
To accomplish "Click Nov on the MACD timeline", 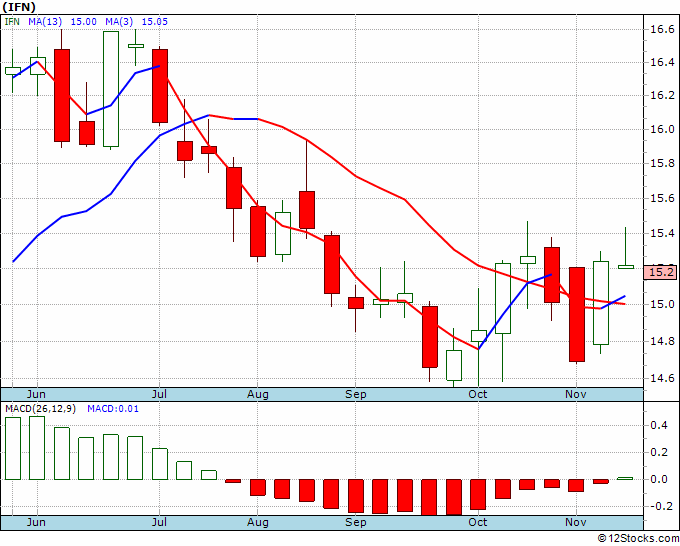I will 576,522.
